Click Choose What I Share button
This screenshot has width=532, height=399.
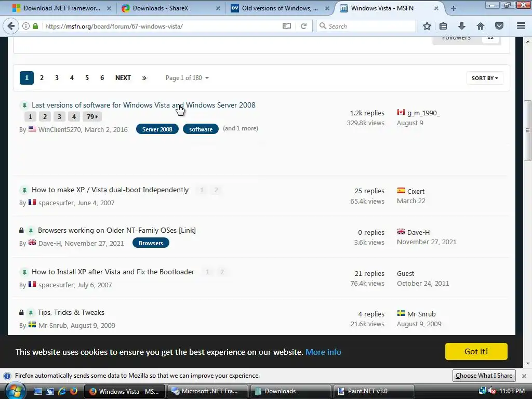484,376
